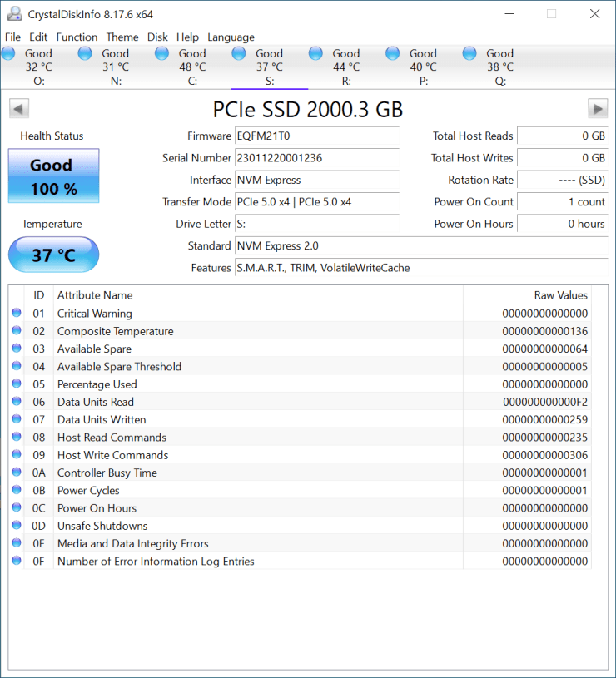Click status orb of Critical Warning row
This screenshot has height=678, width=616.
pyautogui.click(x=17, y=313)
